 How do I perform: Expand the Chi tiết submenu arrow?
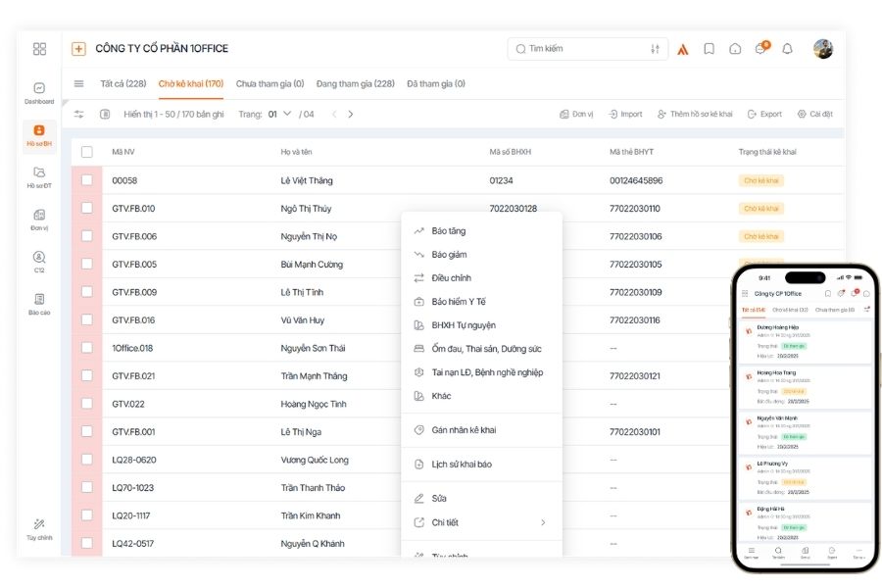pos(543,522)
